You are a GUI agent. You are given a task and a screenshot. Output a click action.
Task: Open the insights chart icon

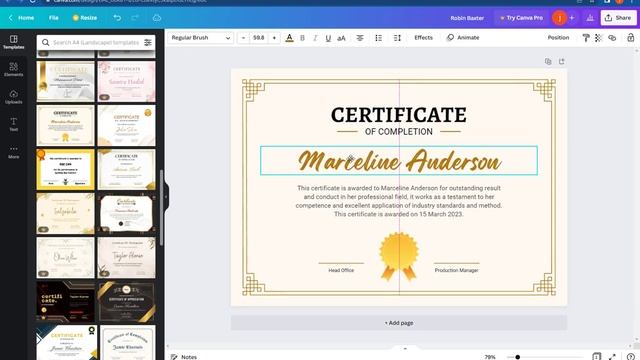pyautogui.click(x=590, y=18)
